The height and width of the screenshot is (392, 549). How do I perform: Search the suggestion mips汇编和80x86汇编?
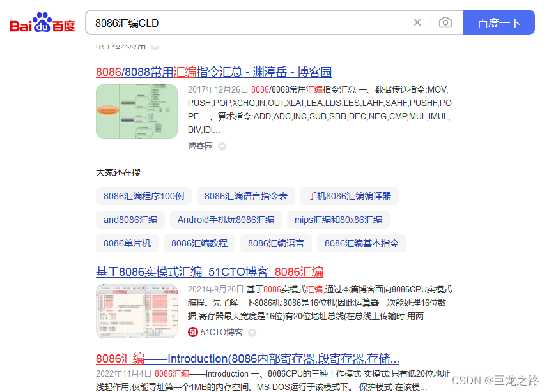pos(338,220)
